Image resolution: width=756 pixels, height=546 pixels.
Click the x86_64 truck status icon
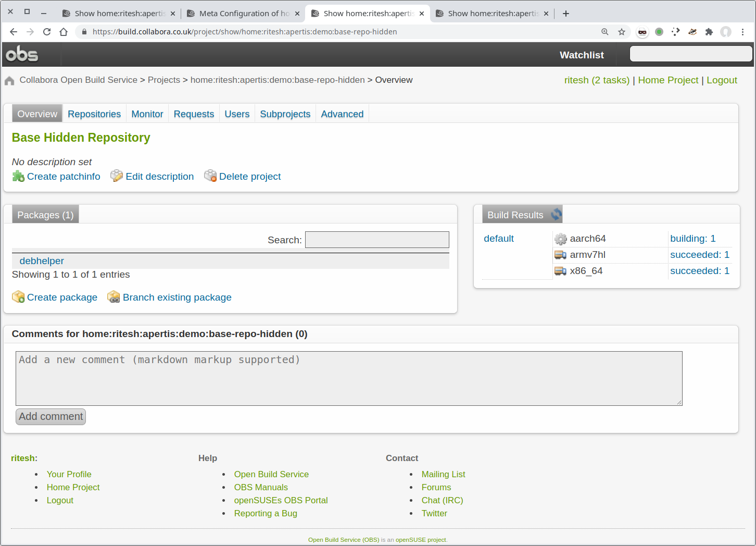[x=560, y=271]
